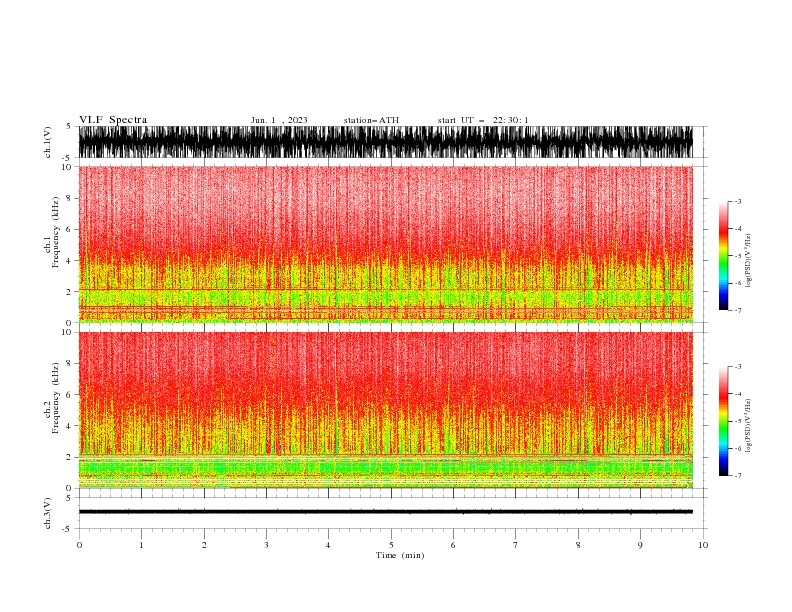Click ch.1 frequency axis tick "6"

[69, 229]
